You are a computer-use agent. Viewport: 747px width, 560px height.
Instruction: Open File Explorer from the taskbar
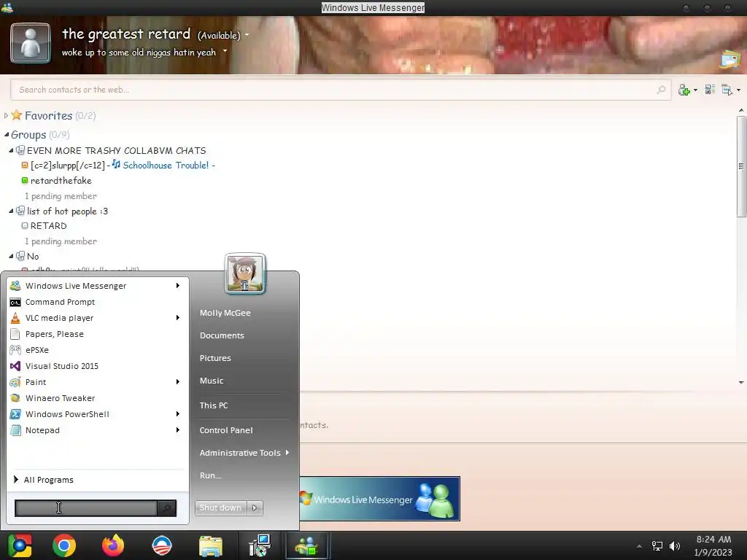(211, 546)
